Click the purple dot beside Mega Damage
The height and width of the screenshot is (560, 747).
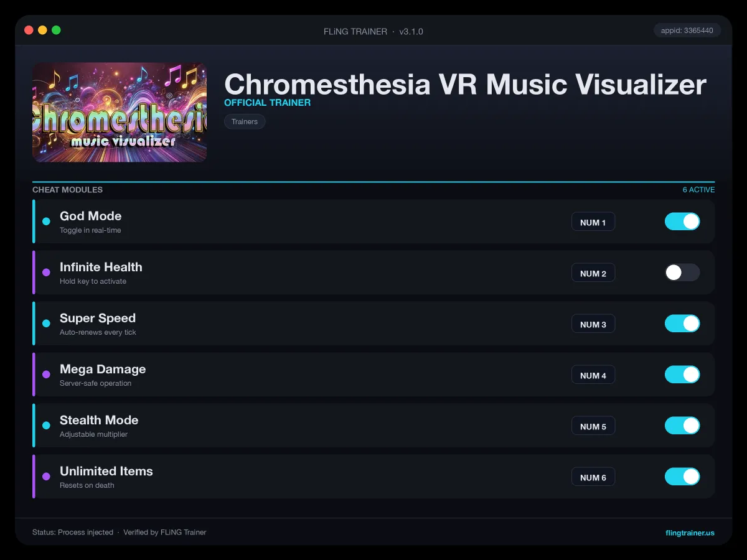click(x=46, y=375)
